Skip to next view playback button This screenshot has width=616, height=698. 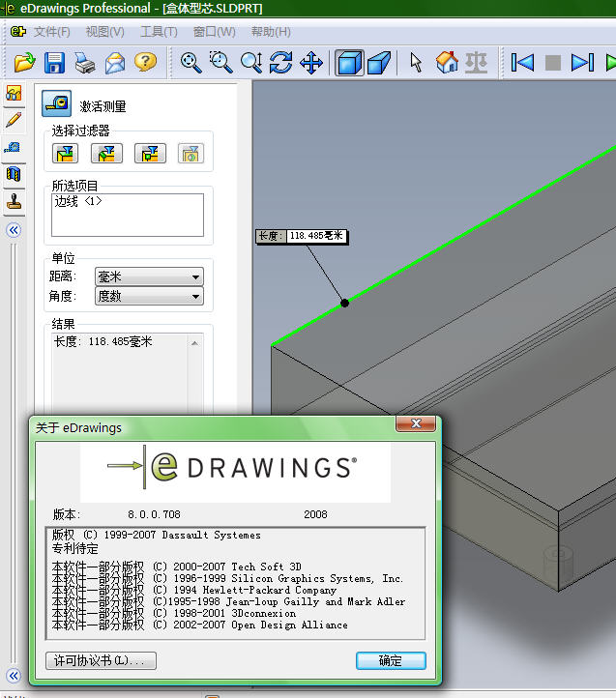tap(582, 62)
